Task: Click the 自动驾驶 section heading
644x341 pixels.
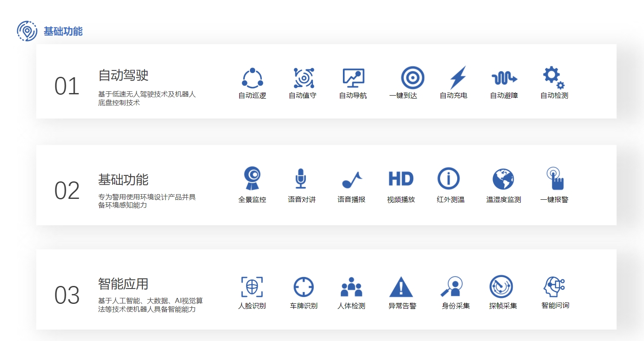Action: click(123, 75)
